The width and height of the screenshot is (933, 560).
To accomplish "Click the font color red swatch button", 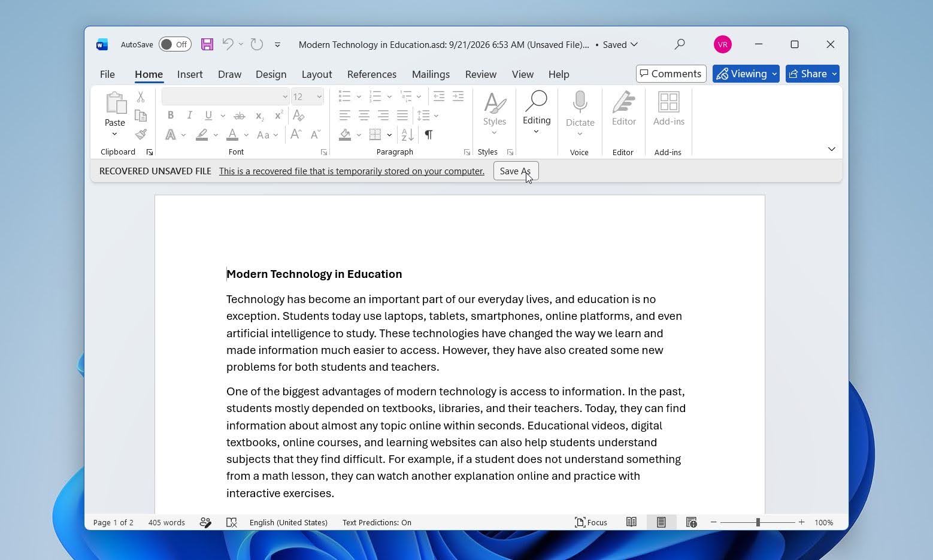I will pyautogui.click(x=233, y=135).
